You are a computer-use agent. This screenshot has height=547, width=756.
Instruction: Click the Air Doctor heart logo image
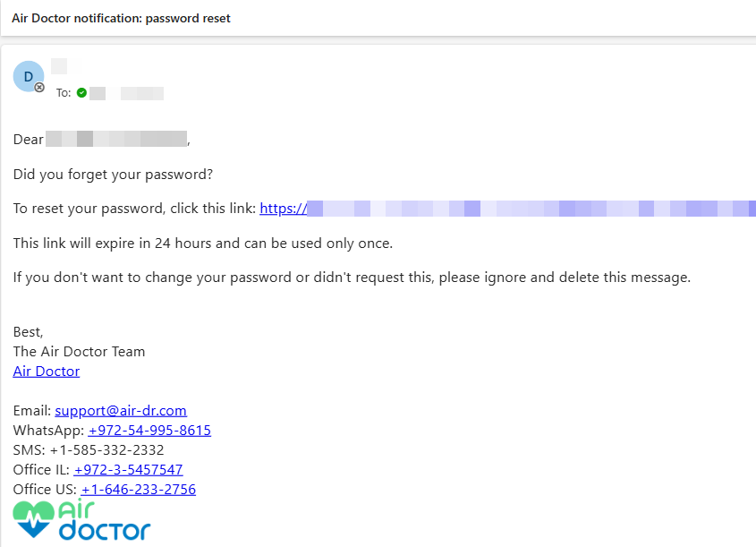click(33, 519)
